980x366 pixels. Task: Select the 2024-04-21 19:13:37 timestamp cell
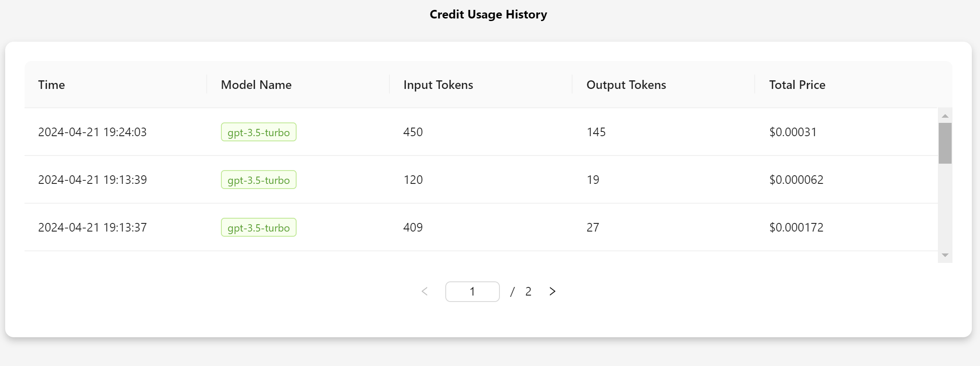point(92,228)
